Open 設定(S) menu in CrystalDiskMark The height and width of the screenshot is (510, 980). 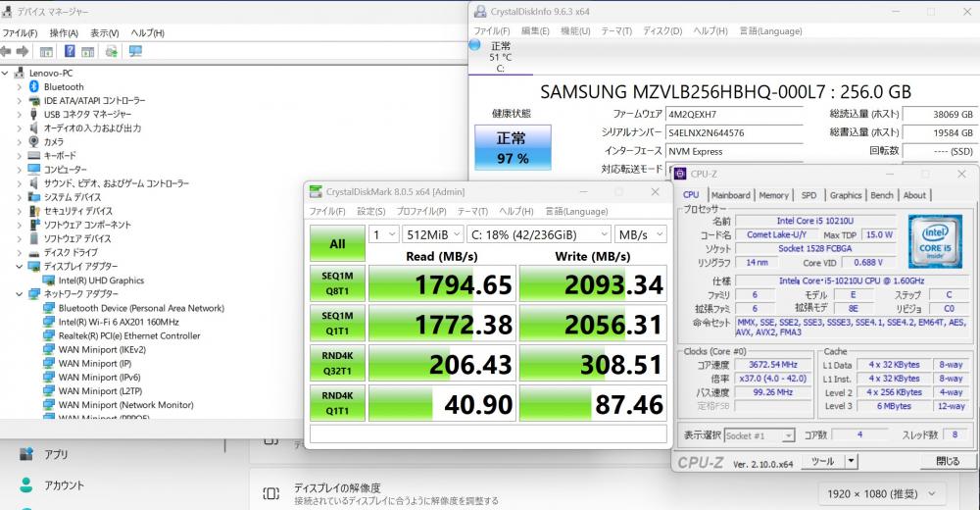point(371,212)
